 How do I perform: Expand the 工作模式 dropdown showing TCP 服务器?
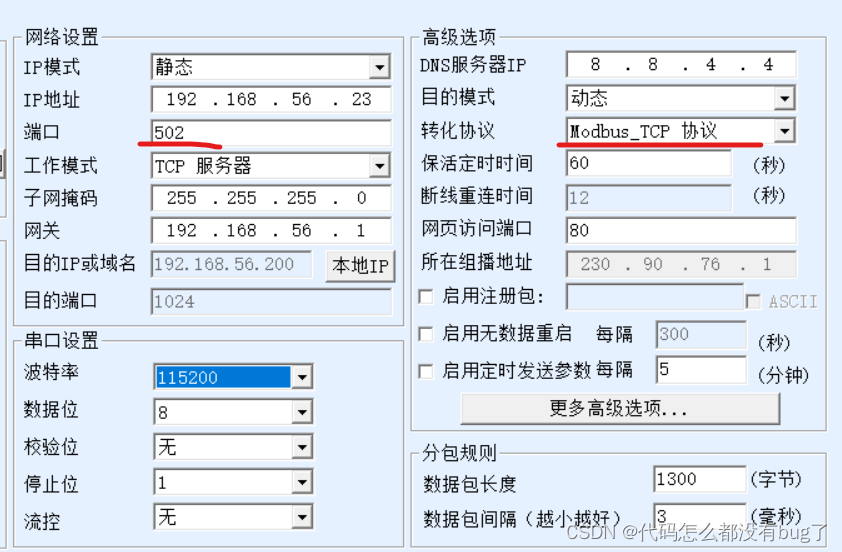[x=271, y=166]
